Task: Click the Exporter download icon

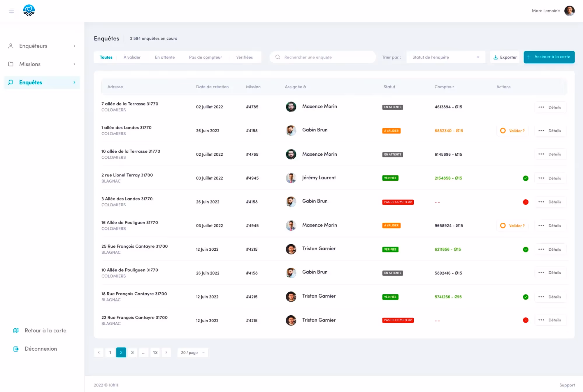Action: pos(496,57)
